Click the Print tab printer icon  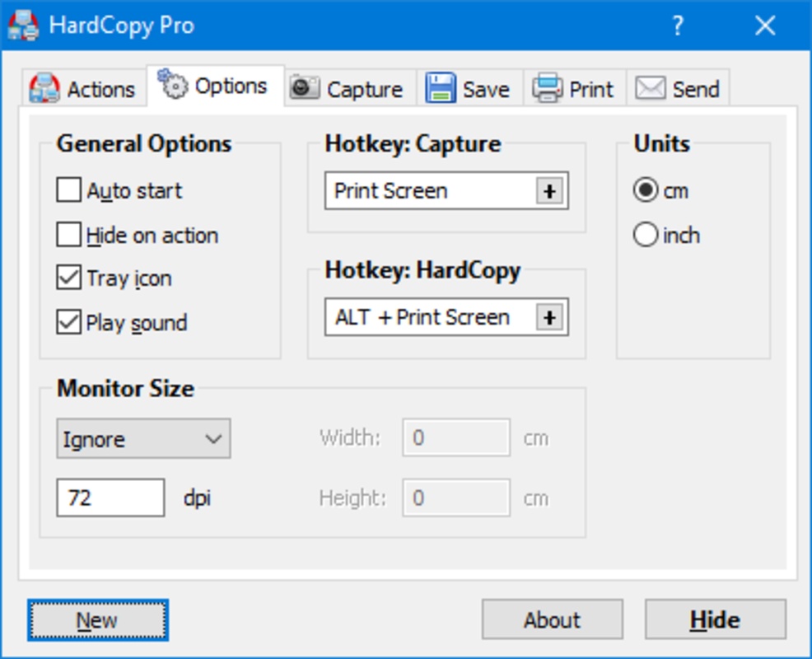(x=547, y=89)
